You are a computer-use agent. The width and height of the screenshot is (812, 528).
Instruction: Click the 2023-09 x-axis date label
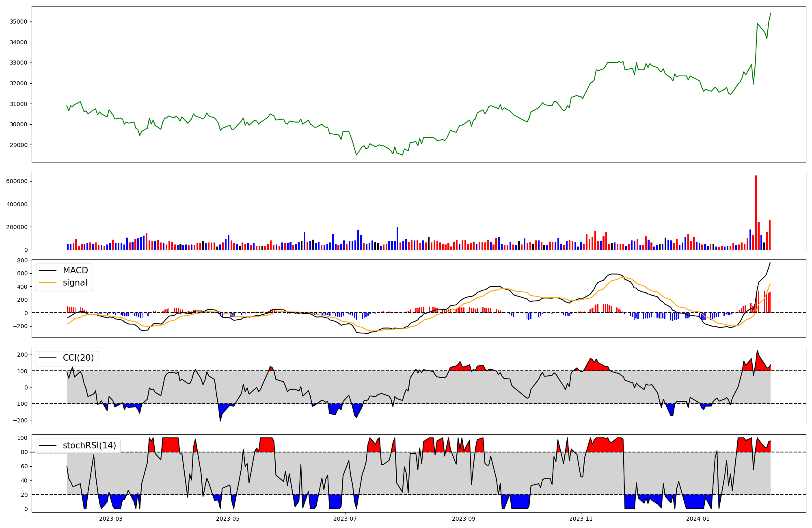(463, 519)
